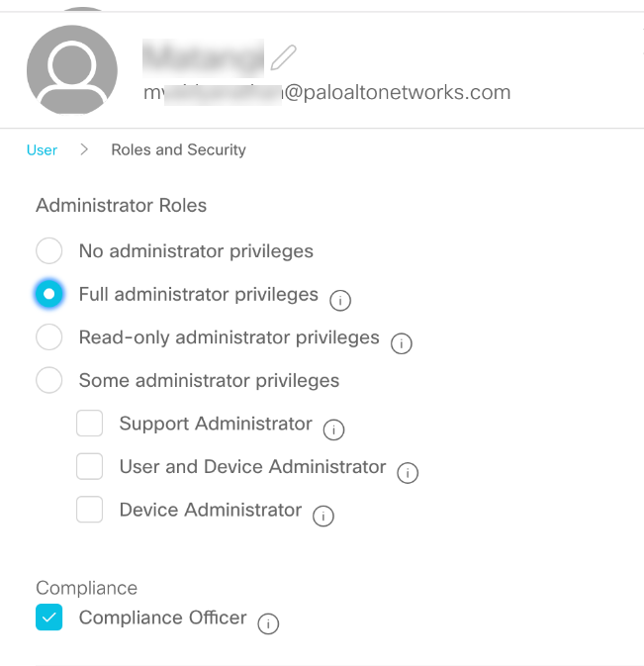
Task: View info icon beside Compliance Officer
Action: coord(268,623)
